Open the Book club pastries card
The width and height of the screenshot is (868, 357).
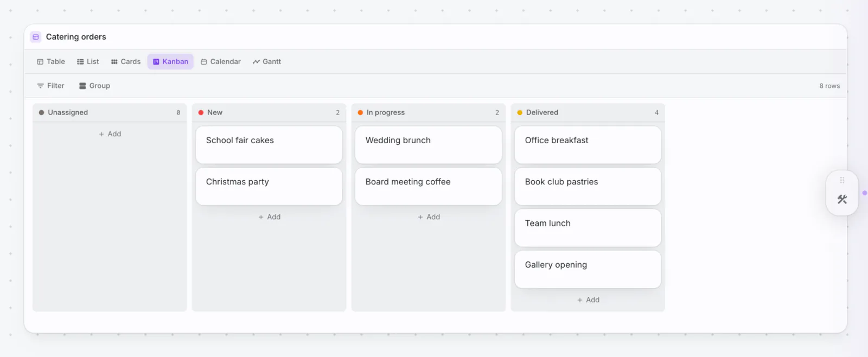(x=588, y=187)
